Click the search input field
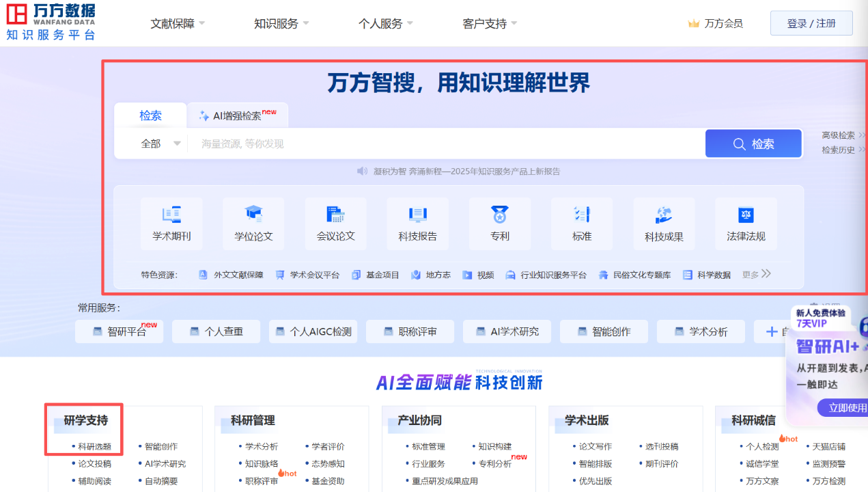This screenshot has width=868, height=492. [444, 143]
